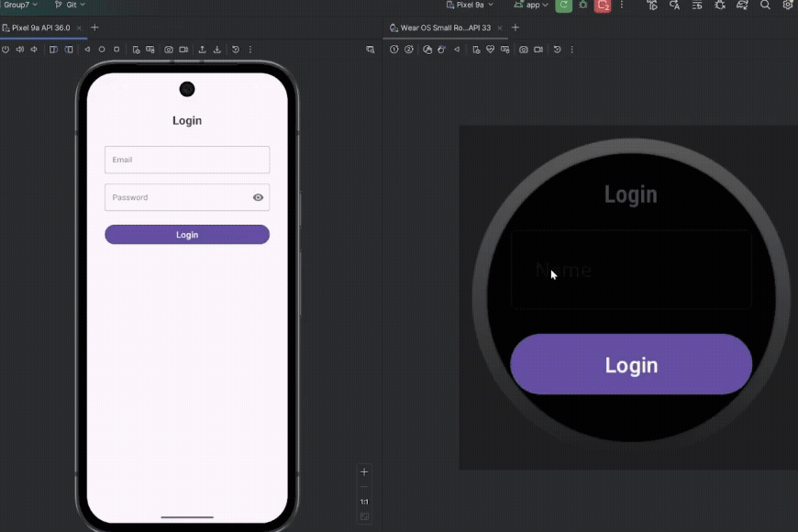Switch to the Pixel 9a API 36.0 tab
The image size is (798, 532).
[40, 28]
